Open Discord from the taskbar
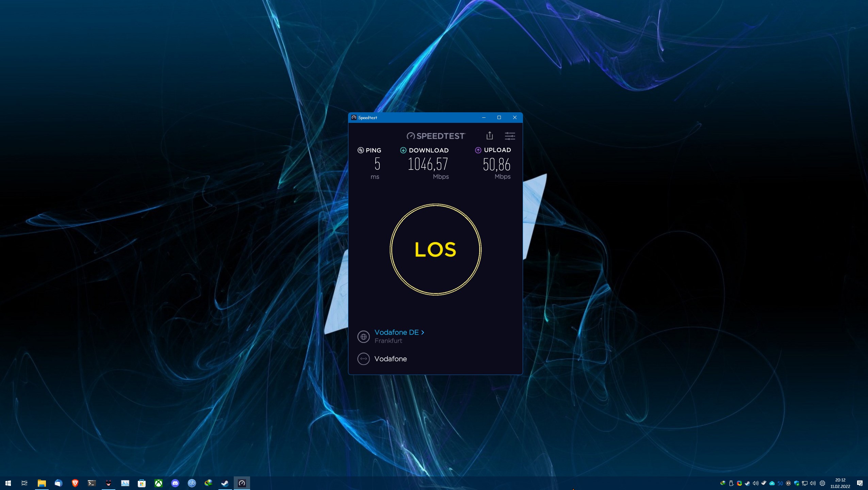The image size is (868, 490). tap(175, 483)
